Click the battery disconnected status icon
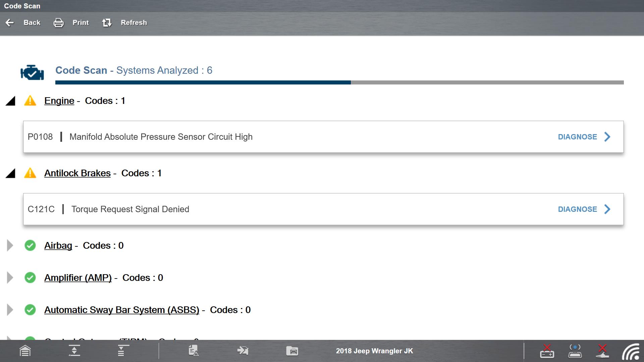644x362 pixels. [547, 351]
